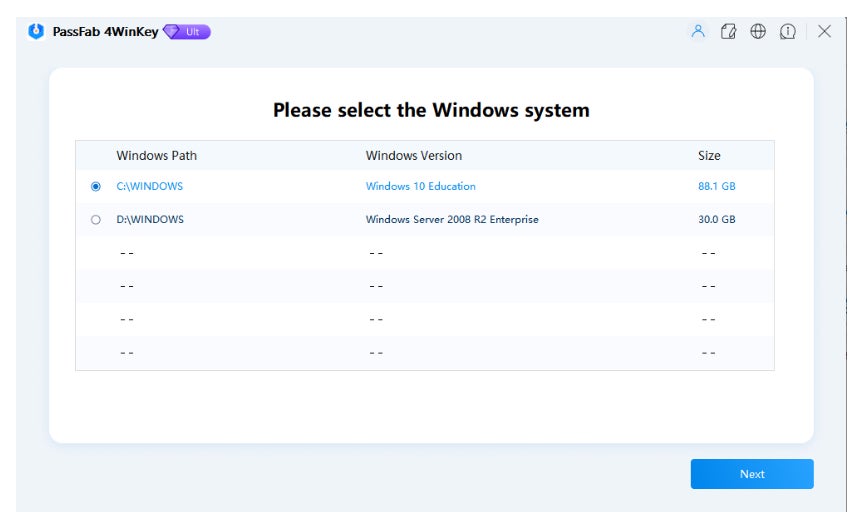Close the PassFab 4WinKey window

pyautogui.click(x=824, y=32)
